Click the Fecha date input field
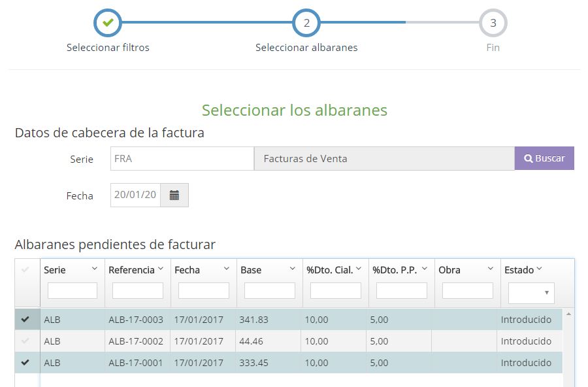 (135, 195)
